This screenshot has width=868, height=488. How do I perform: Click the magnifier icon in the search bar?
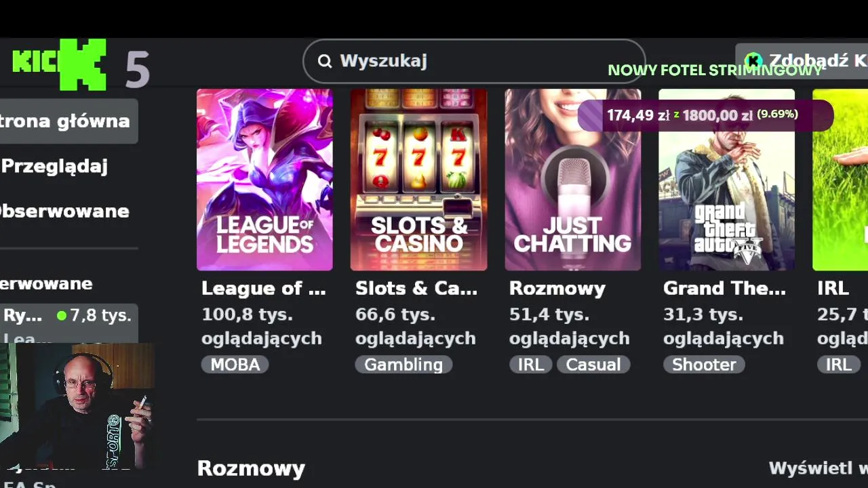pyautogui.click(x=325, y=61)
